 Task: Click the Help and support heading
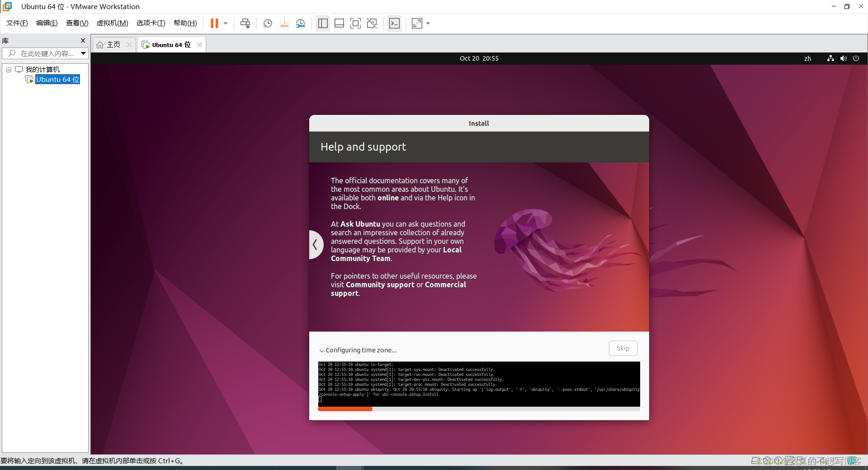(x=363, y=147)
